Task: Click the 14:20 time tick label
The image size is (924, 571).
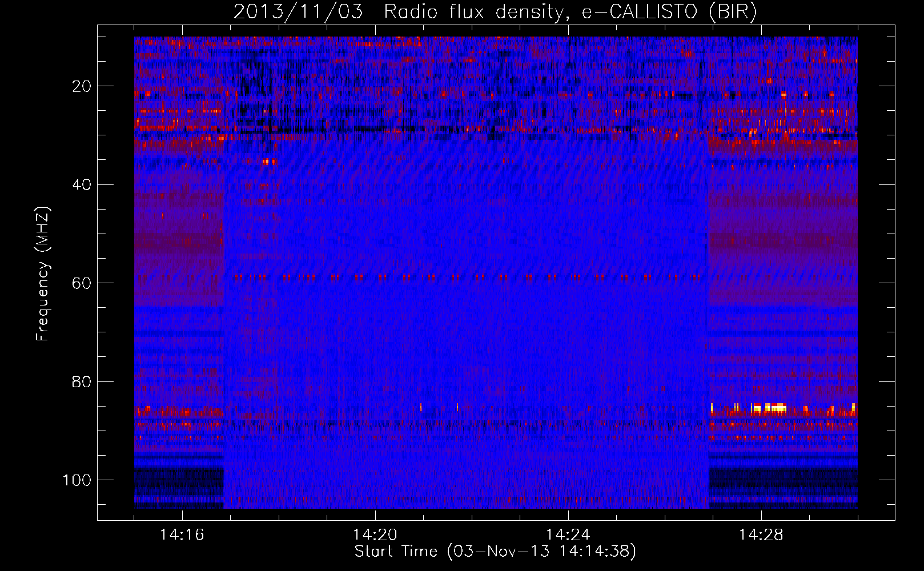Action: 375,535
